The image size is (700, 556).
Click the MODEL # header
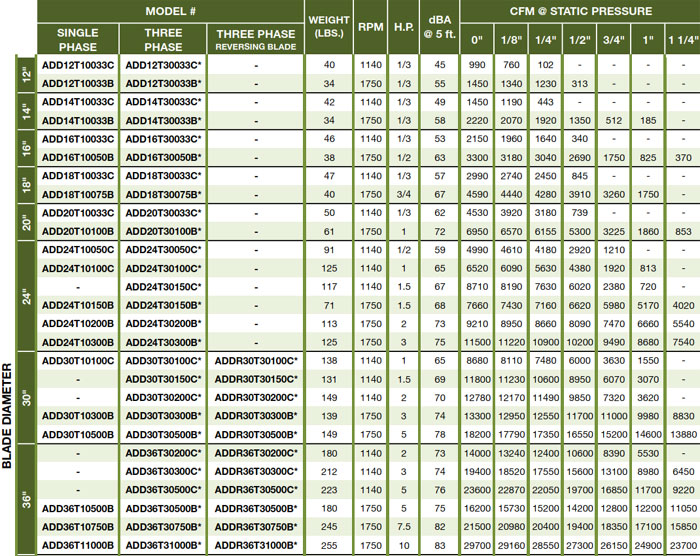[170, 11]
